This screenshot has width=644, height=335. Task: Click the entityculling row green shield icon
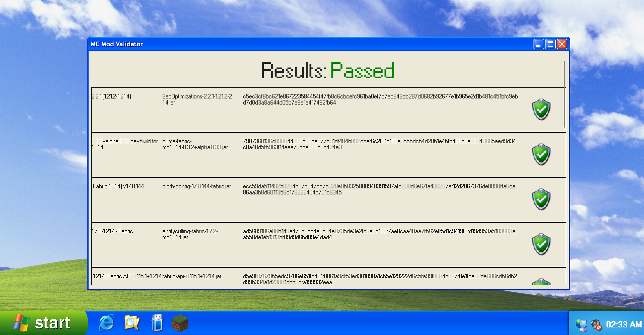tap(541, 244)
